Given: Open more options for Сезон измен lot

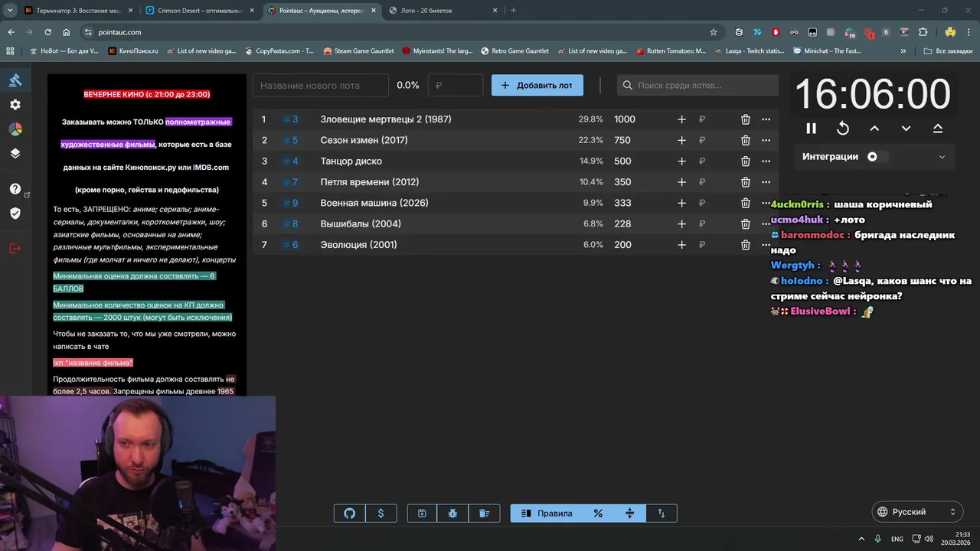Looking at the screenshot, I should 766,140.
